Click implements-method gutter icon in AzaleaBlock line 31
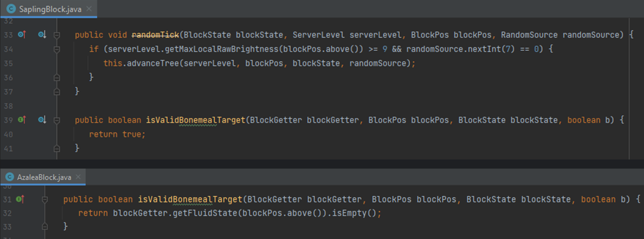 click(20, 199)
